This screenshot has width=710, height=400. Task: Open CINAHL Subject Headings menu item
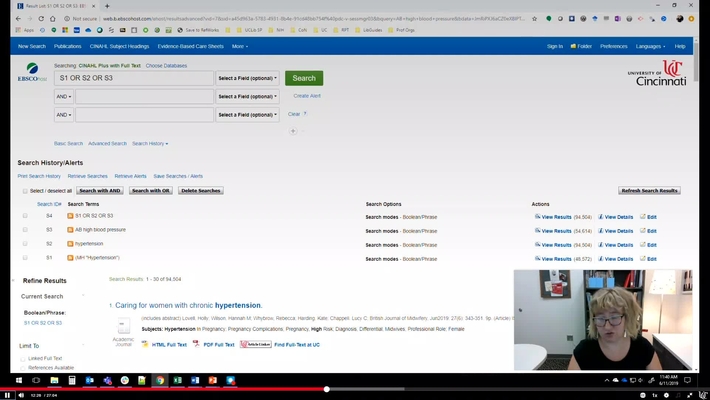tap(119, 46)
